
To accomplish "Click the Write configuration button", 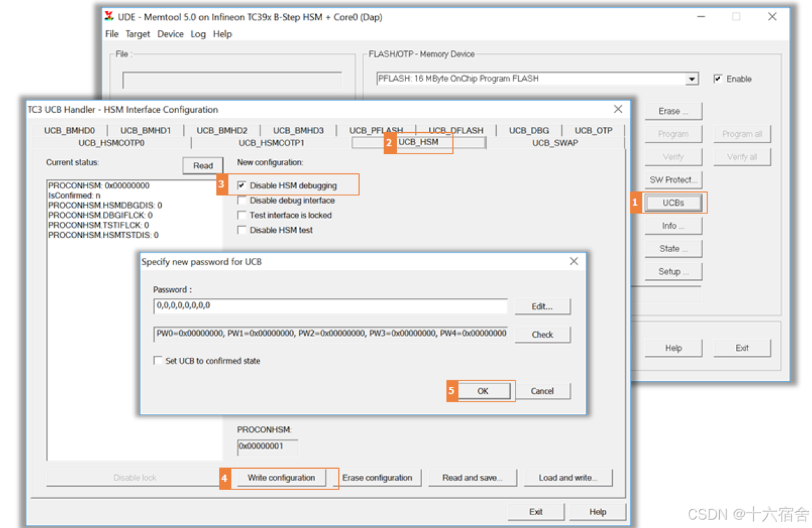I will [281, 478].
